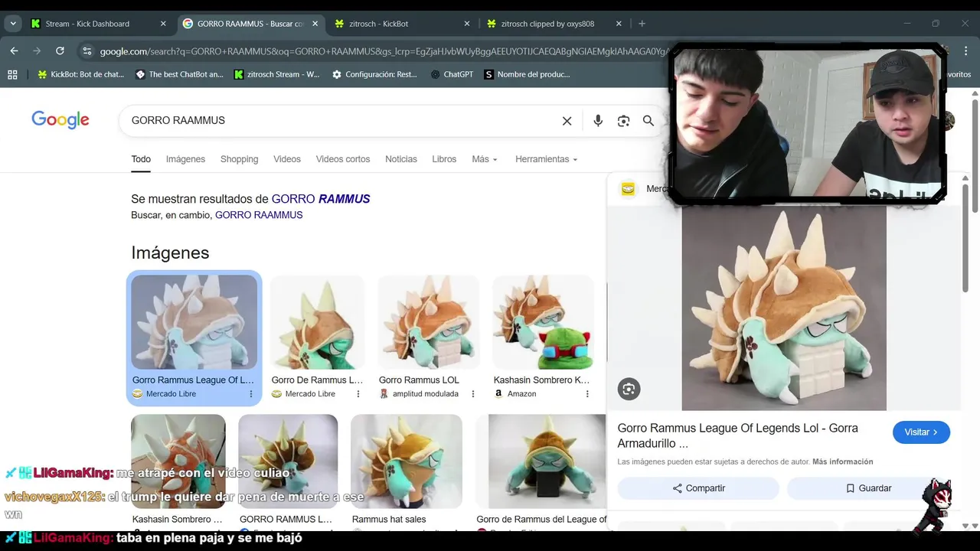Open Gorro Rammus League Of Legends title link

[x=737, y=435]
